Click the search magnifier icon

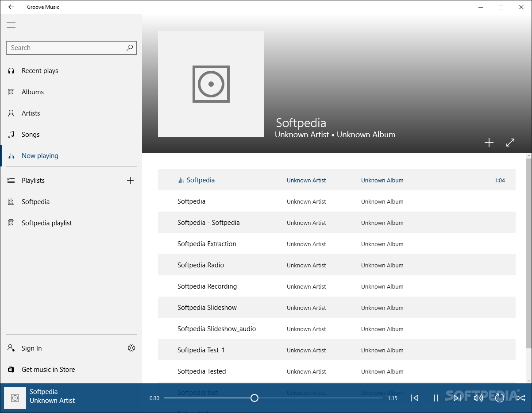coord(130,48)
